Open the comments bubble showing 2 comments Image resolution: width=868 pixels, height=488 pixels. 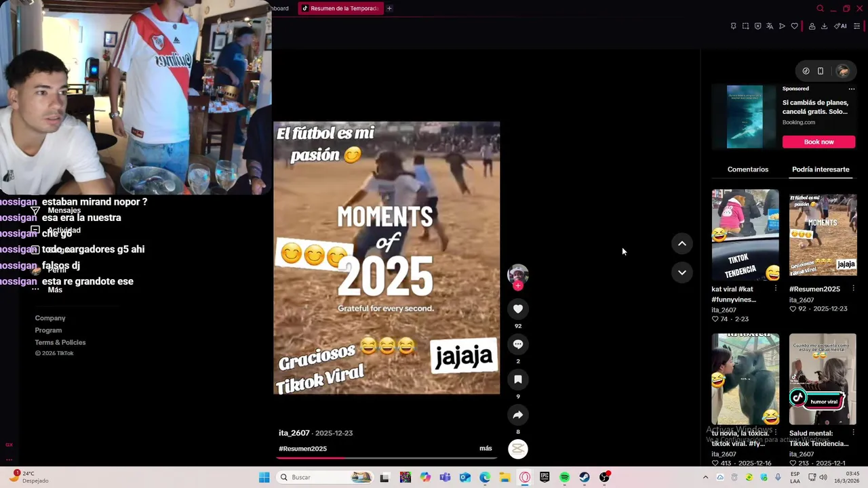[518, 344]
